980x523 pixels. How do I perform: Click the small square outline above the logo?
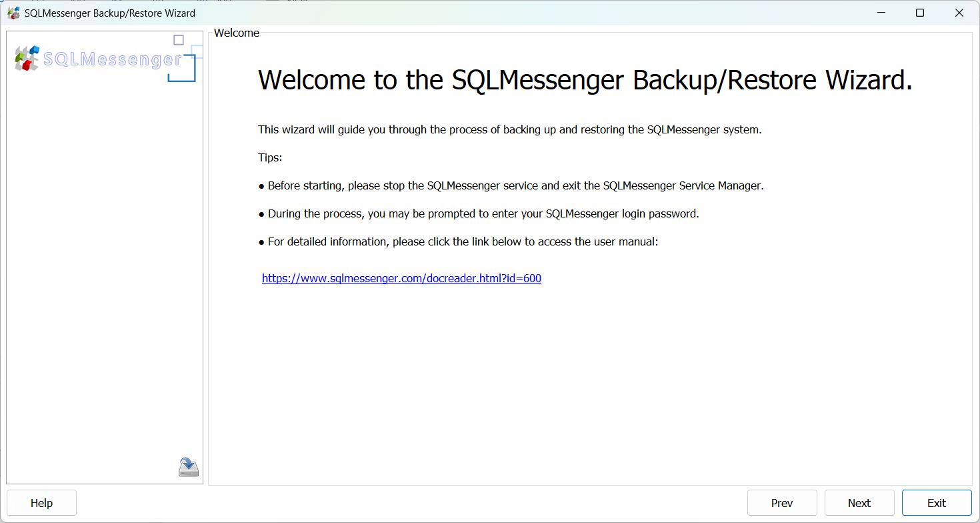[179, 40]
